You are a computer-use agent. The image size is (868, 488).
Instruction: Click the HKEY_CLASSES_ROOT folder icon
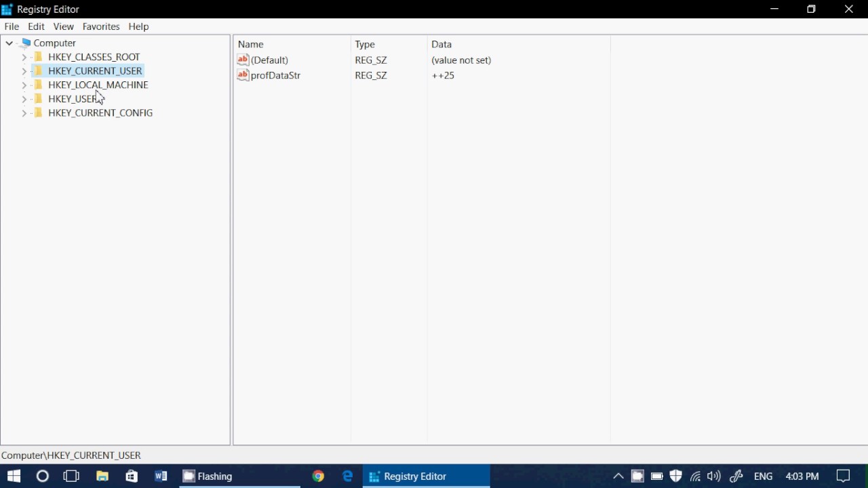click(39, 57)
